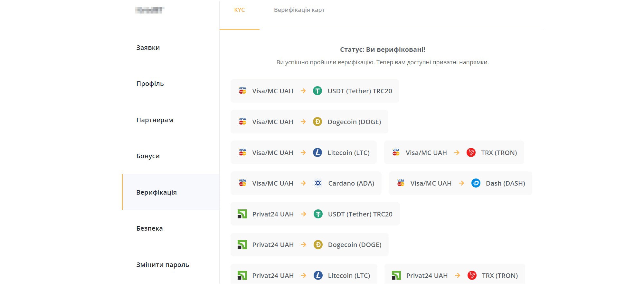Select TRX (TRON) label in Visa/MC card
Viewport: 644px width, 284px height.
[499, 153]
